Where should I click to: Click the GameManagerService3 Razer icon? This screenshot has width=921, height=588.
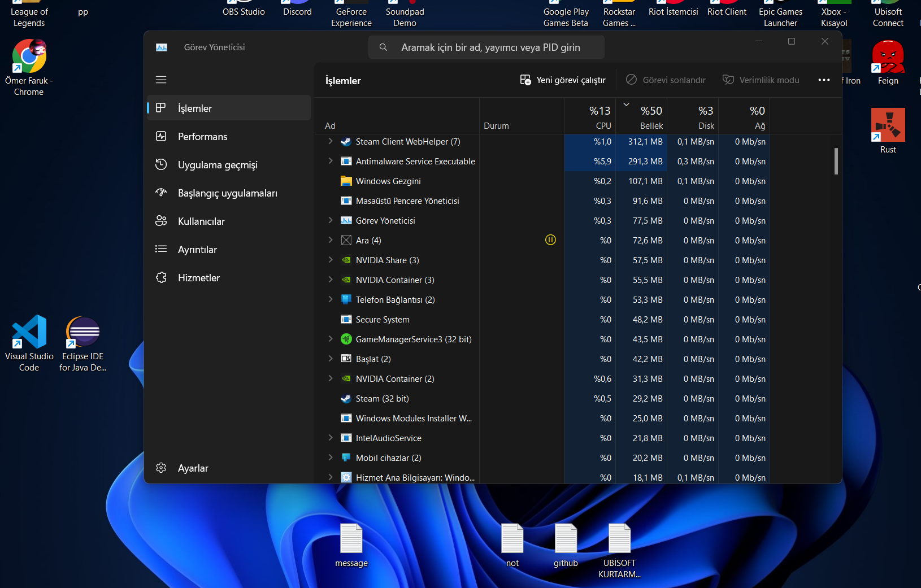point(346,339)
